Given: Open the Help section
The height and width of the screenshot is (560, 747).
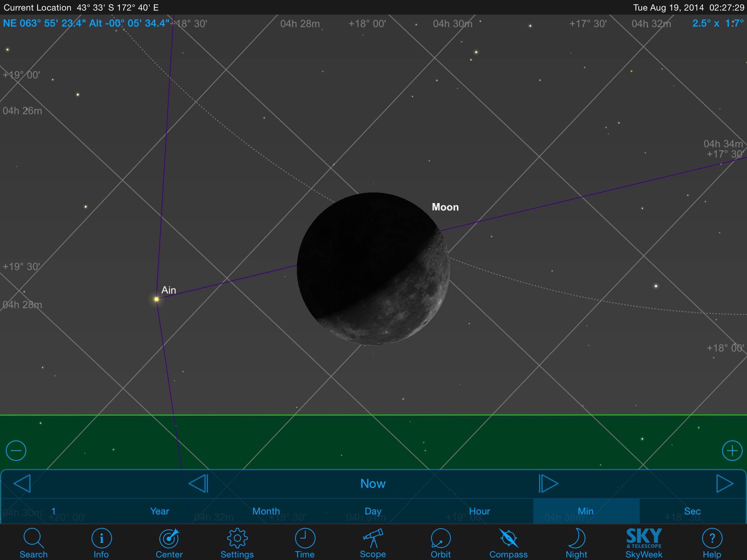Looking at the screenshot, I should [x=712, y=543].
